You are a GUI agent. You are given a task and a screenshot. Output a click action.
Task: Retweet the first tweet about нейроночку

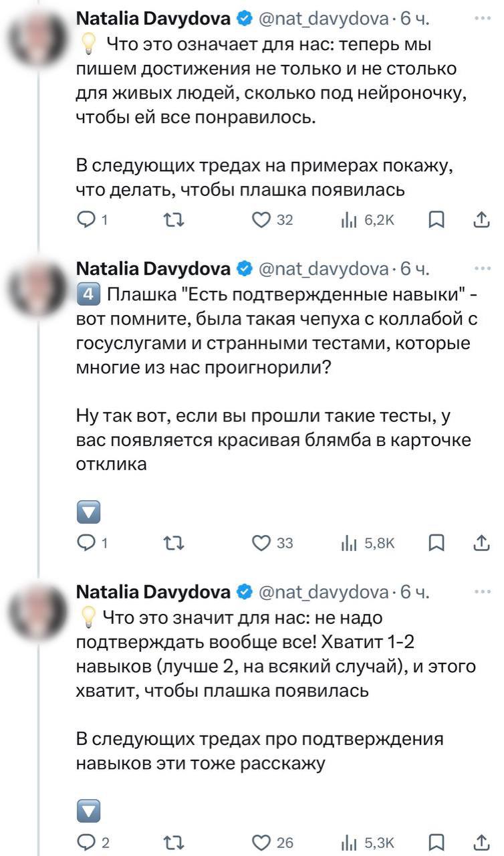tap(173, 220)
